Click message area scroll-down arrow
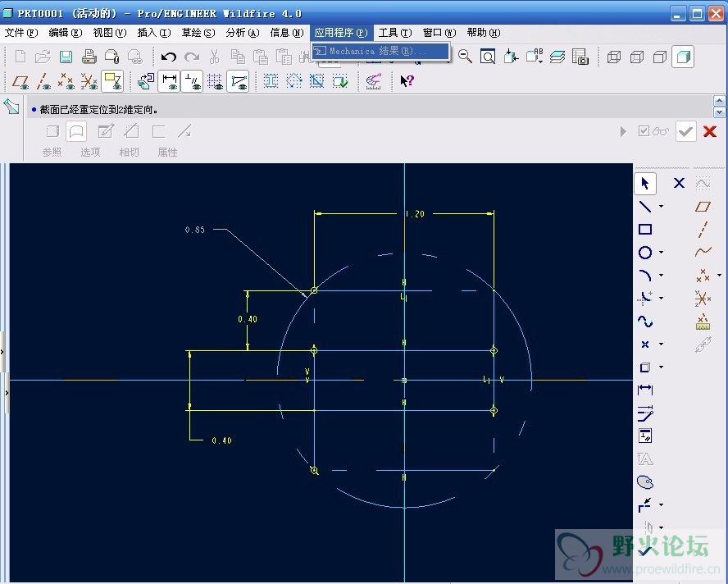 pos(719,112)
